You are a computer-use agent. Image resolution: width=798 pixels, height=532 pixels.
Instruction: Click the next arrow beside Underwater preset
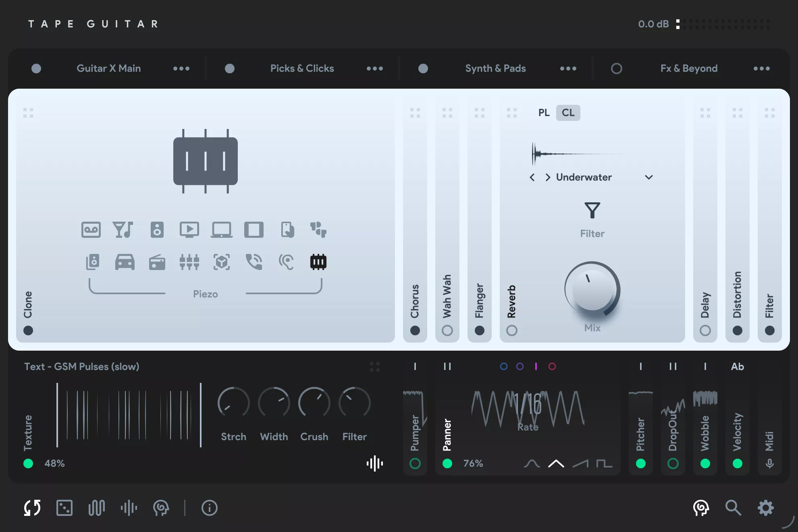547,177
